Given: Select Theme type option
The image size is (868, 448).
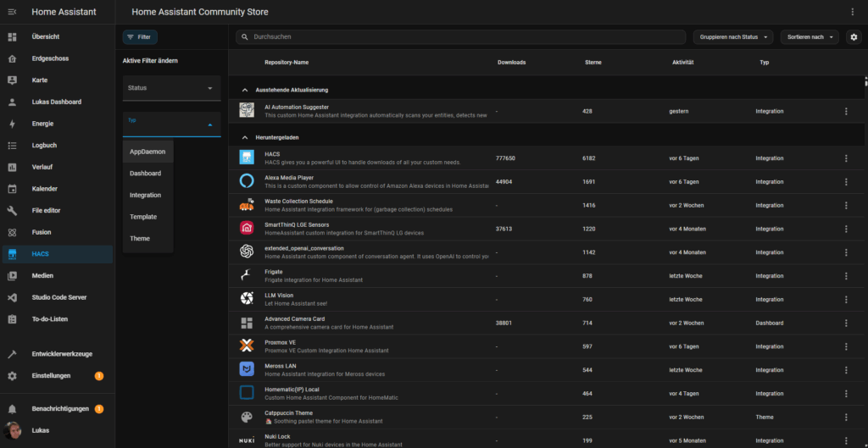Looking at the screenshot, I should [x=147, y=238].
